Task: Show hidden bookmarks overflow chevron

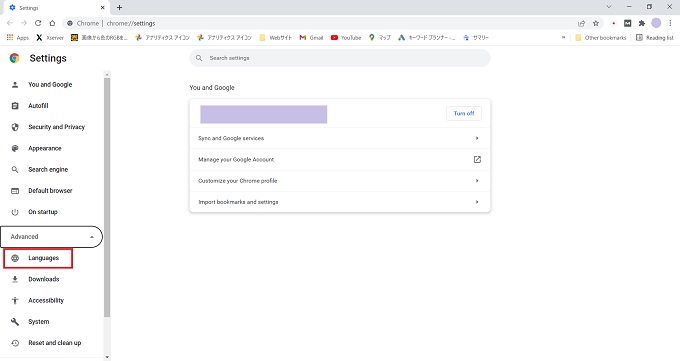Action: click(563, 38)
